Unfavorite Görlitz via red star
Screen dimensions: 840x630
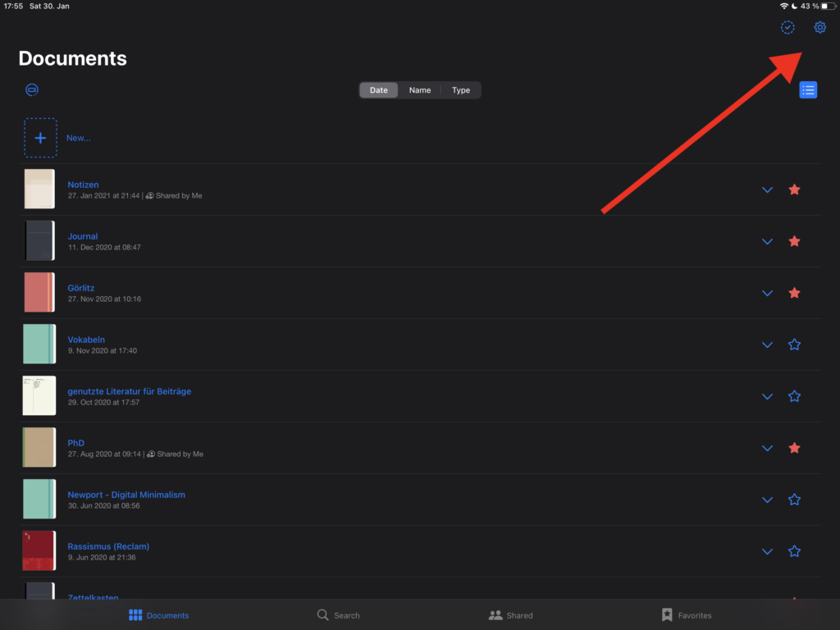tap(794, 293)
